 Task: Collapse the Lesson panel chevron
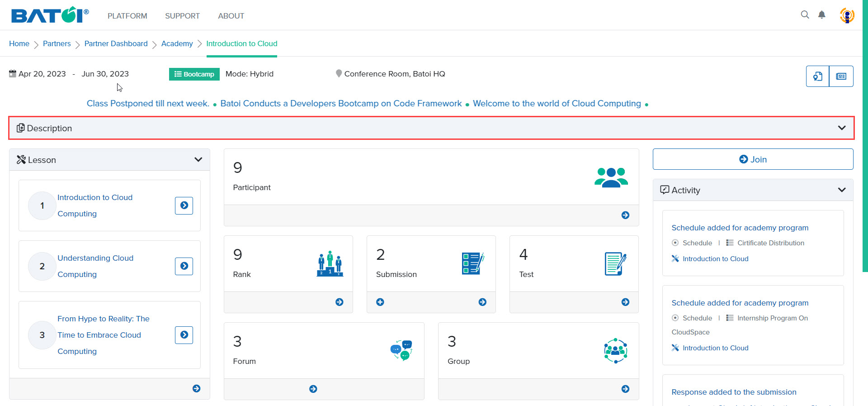198,159
